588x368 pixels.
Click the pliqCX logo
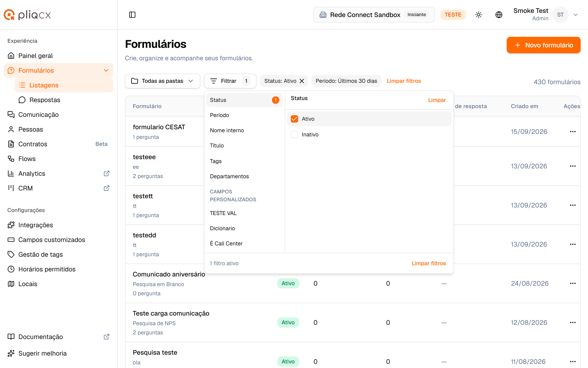pyautogui.click(x=27, y=15)
